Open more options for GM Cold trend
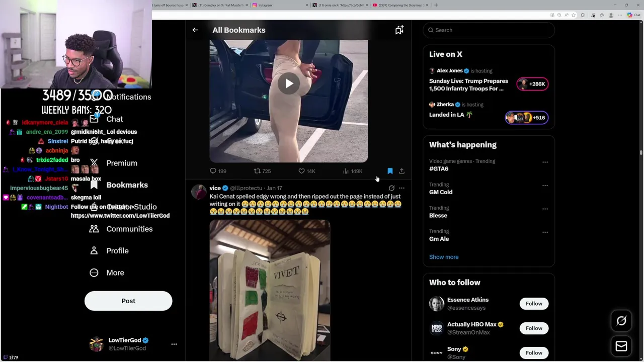644x362 pixels. (545, 186)
